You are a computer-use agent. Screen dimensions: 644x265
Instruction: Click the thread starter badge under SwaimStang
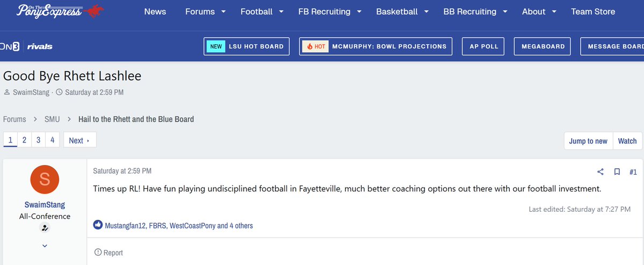(x=45, y=228)
